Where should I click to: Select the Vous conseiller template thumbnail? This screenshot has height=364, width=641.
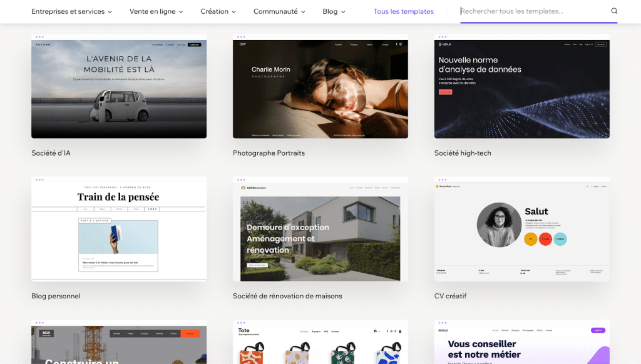click(x=521, y=344)
